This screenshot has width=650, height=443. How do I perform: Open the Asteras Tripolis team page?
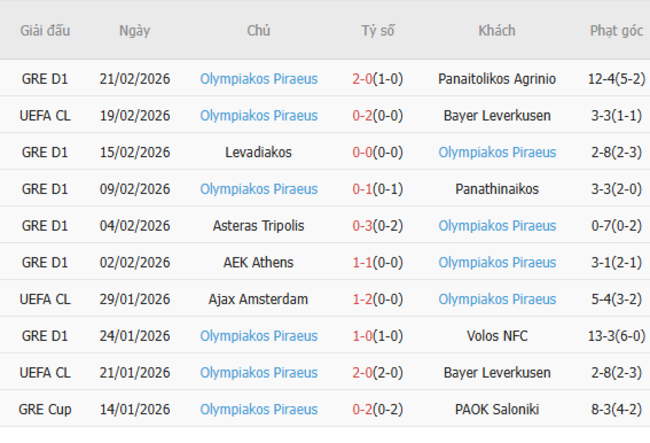click(x=259, y=226)
